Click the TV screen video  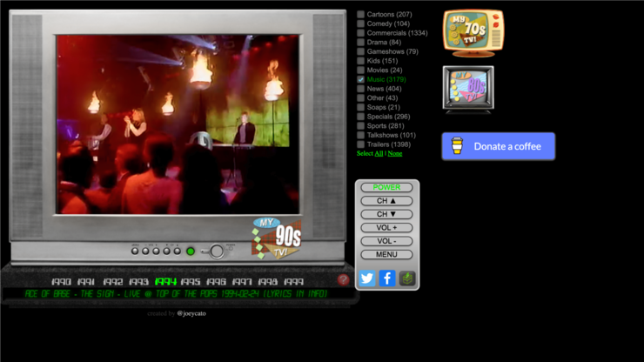178,124
